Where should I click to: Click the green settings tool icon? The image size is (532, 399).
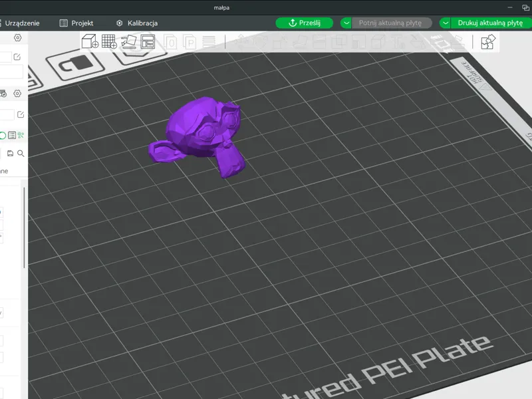(21, 136)
